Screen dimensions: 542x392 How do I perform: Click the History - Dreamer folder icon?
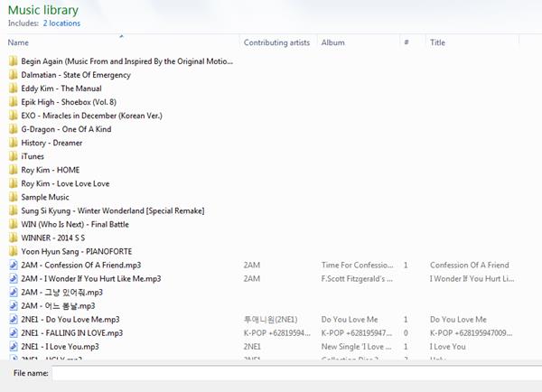coord(14,143)
